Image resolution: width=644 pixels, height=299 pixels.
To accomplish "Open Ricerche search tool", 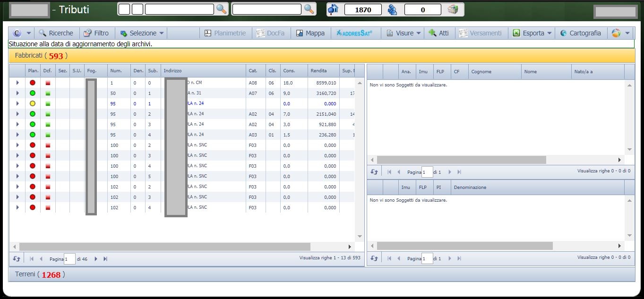I will (x=56, y=33).
